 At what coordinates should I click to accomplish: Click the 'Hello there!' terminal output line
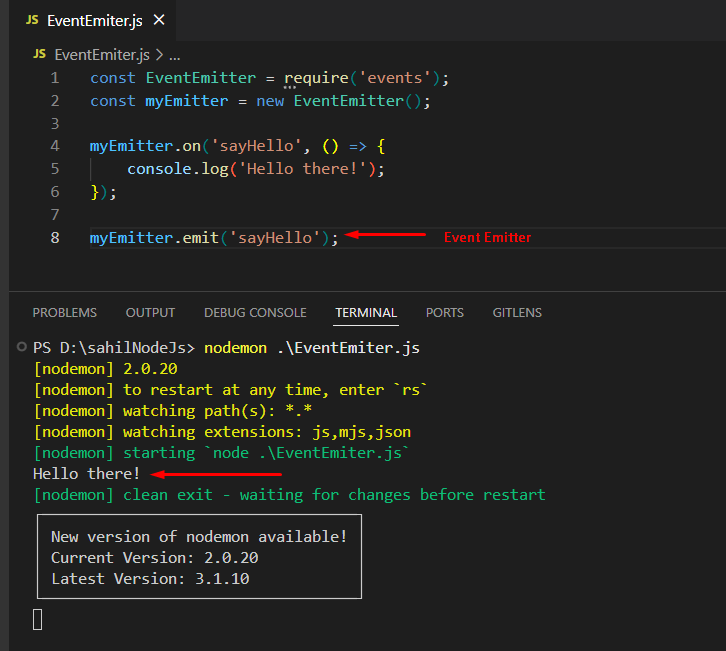tap(87, 474)
